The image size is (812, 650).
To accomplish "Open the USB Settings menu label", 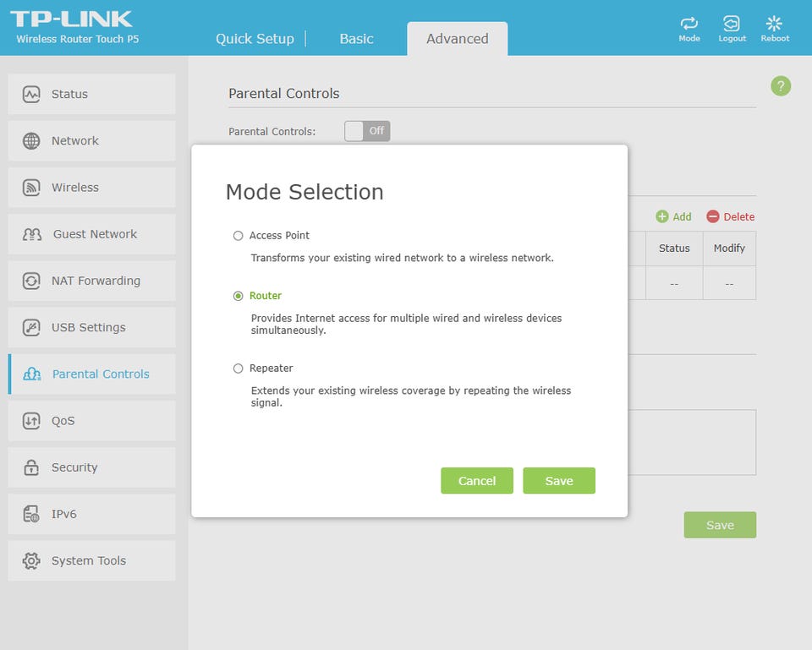I will click(x=88, y=328).
